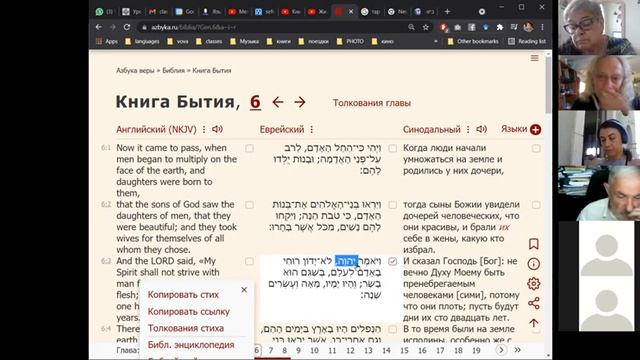Open the classes bookmark folder
The width and height of the screenshot is (640, 360).
(209, 41)
